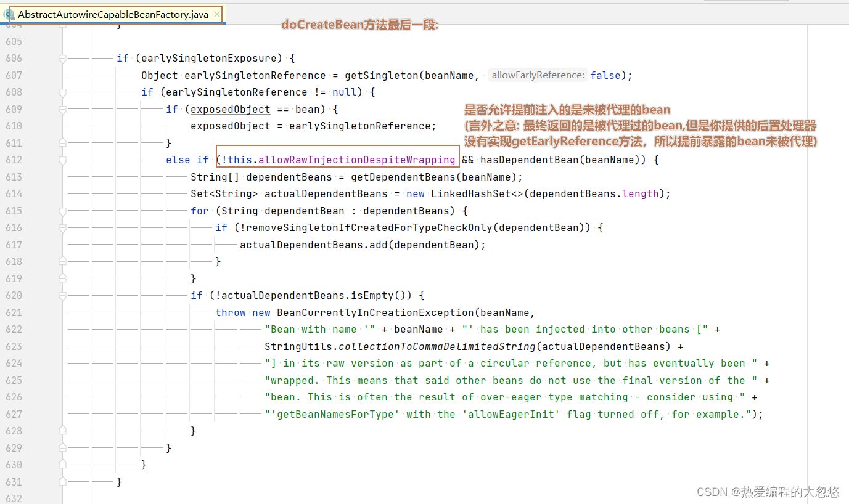Click the 'for' keyword on line 615
849x504 pixels.
(x=200, y=211)
